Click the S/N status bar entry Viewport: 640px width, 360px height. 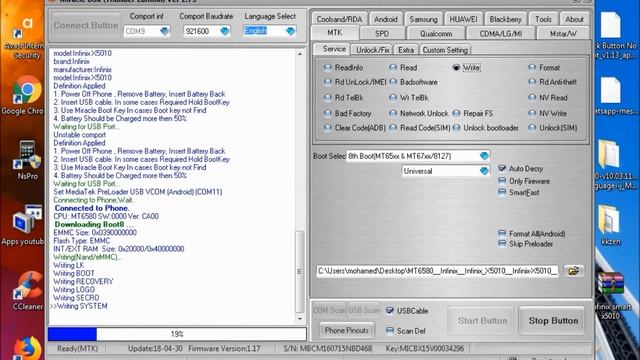tap(328, 349)
